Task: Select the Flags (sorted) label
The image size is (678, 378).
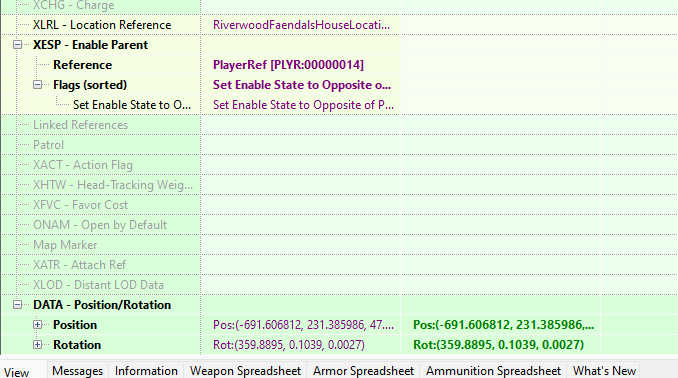Action: pyautogui.click(x=90, y=85)
